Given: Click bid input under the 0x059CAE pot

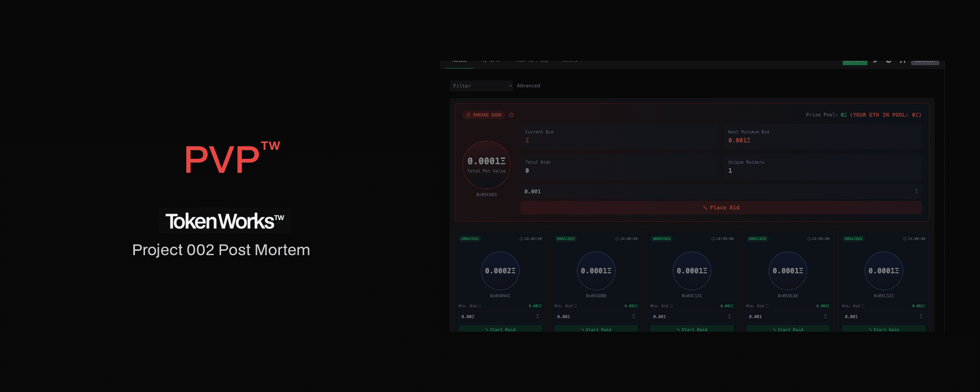Looking at the screenshot, I should 785,317.
